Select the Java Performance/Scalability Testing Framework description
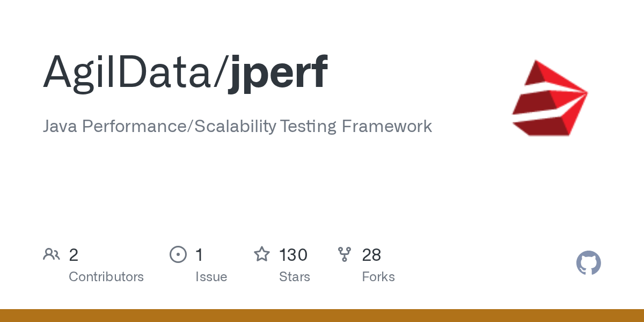 click(237, 127)
